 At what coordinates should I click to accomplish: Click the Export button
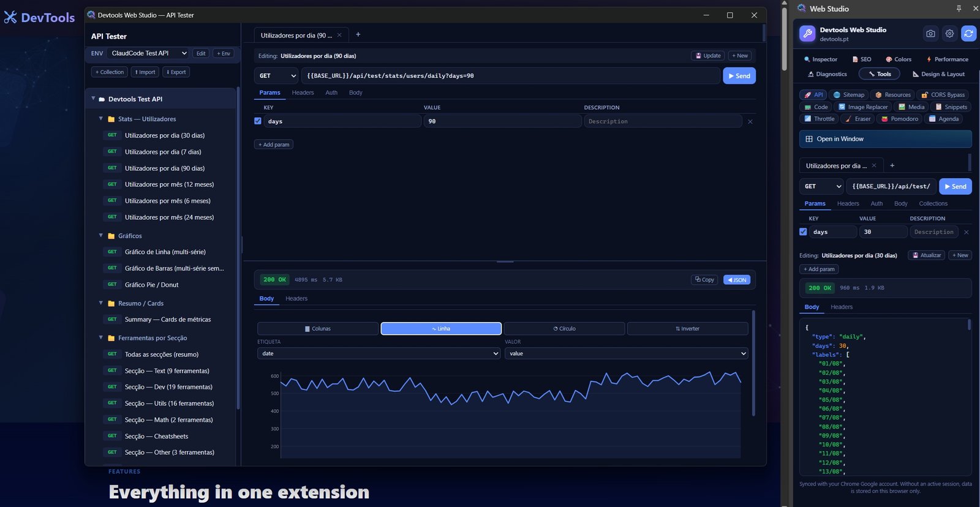click(x=176, y=72)
